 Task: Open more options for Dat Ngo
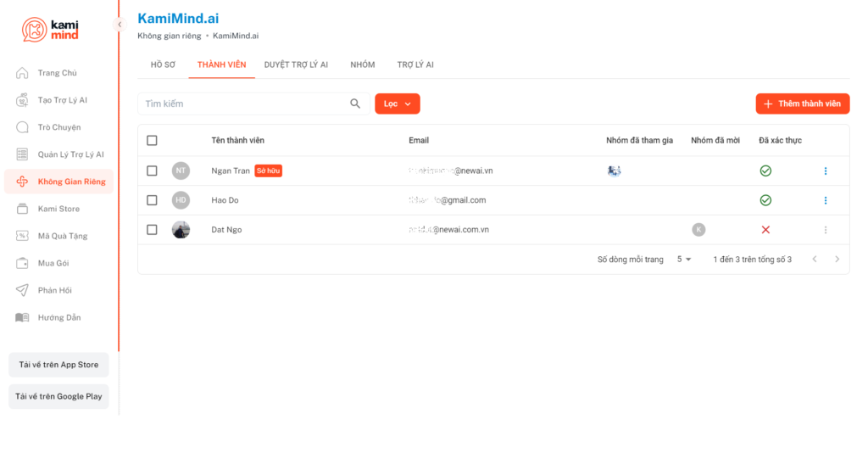click(826, 229)
